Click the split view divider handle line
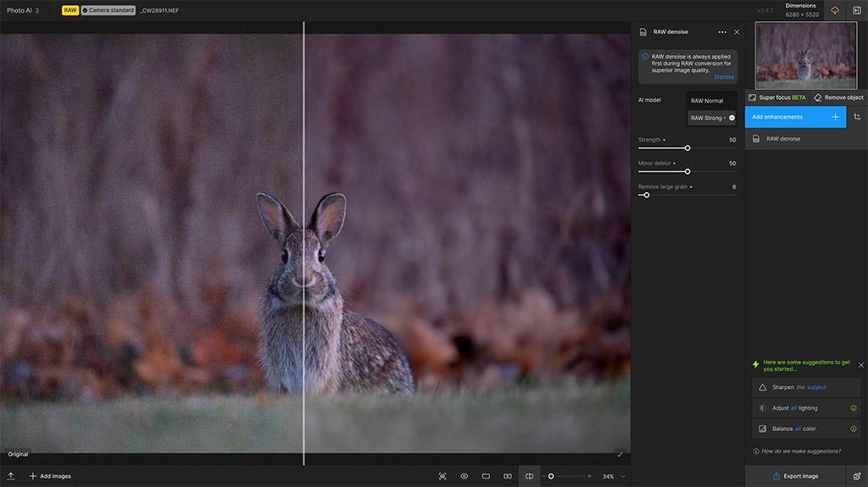The image size is (868, 487). [x=303, y=244]
